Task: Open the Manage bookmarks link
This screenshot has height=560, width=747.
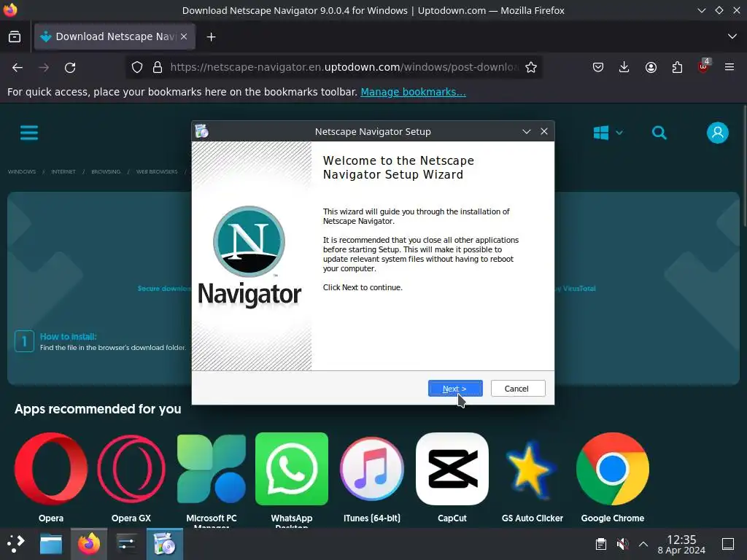Action: pyautogui.click(x=413, y=92)
